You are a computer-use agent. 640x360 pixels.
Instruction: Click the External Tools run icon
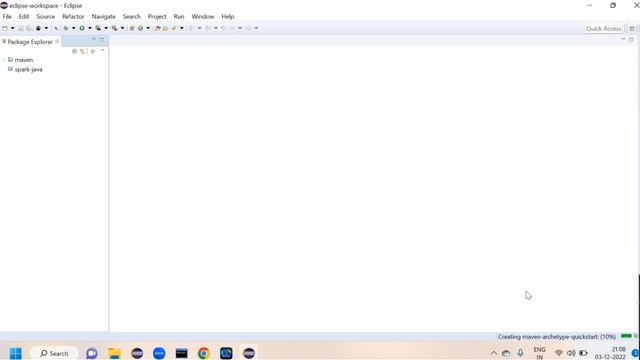coord(115,28)
